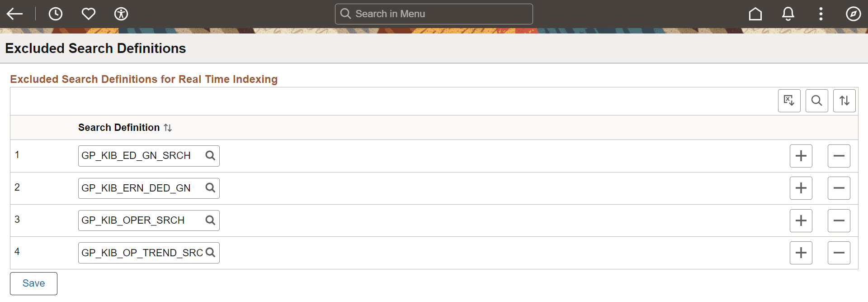Add a new row after row 2

click(x=801, y=188)
